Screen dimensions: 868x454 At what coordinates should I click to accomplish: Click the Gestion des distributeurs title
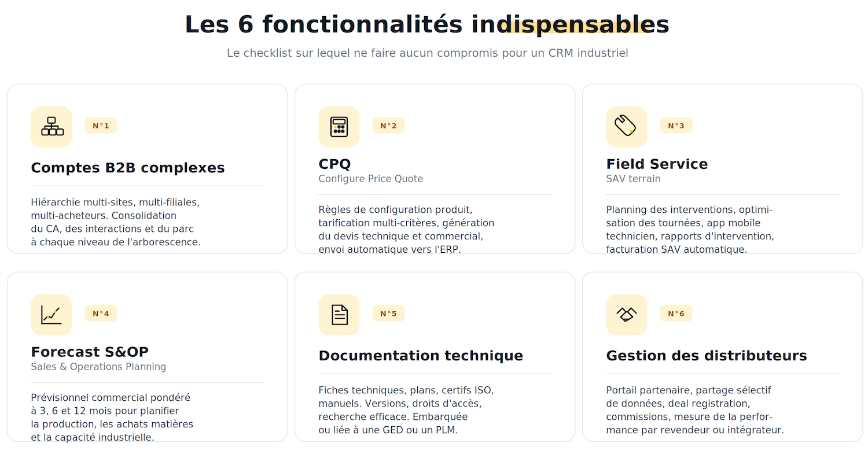[706, 356]
